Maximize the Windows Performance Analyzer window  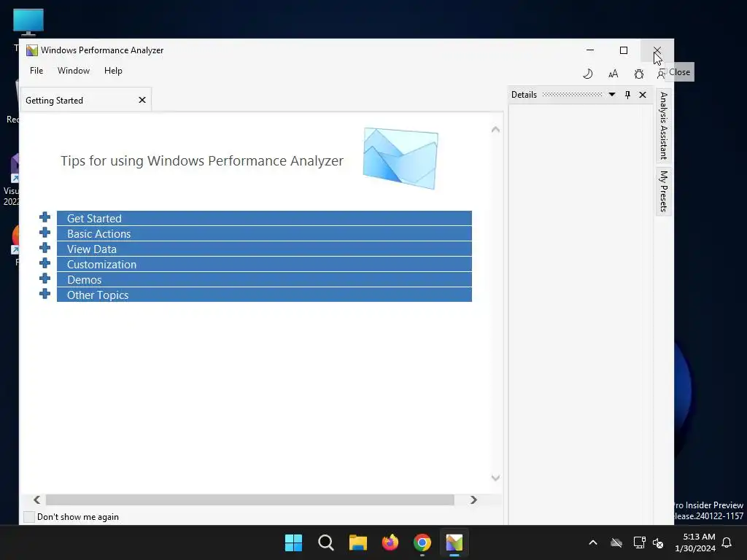tap(624, 50)
